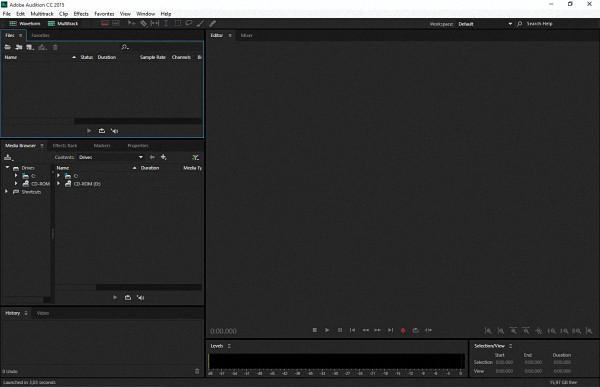The width and height of the screenshot is (600, 387).
Task: Switch to the Effects Rack tab
Action: [65, 145]
